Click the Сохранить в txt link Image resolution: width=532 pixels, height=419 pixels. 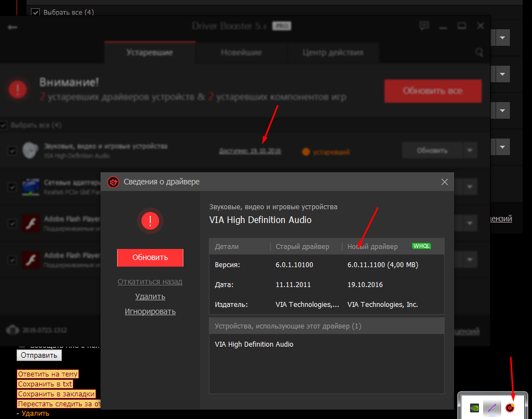click(45, 384)
